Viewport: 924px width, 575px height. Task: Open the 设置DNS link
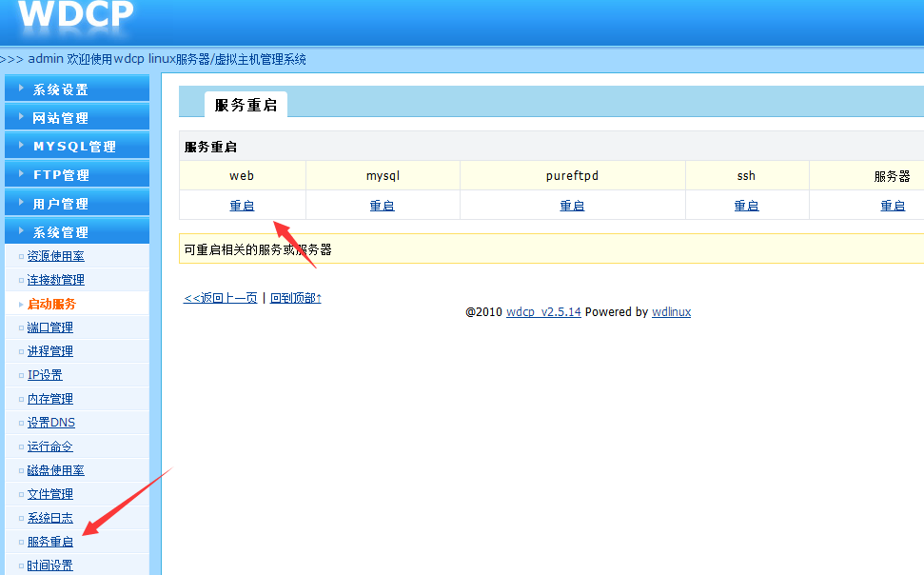pyautogui.click(x=51, y=423)
